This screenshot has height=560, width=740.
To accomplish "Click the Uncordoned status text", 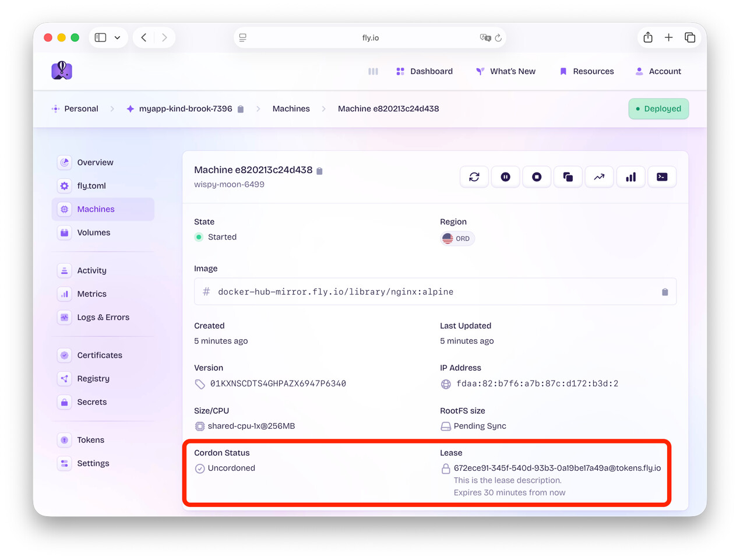I will tap(231, 468).
